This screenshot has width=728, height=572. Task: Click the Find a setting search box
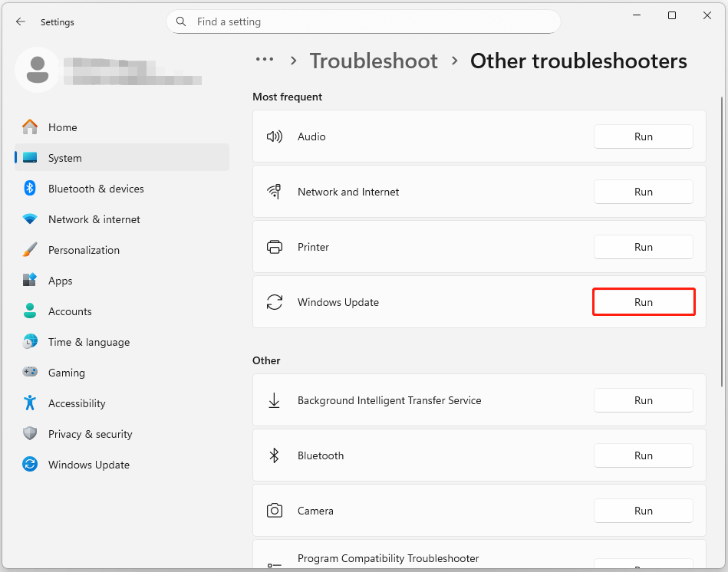[x=364, y=21]
